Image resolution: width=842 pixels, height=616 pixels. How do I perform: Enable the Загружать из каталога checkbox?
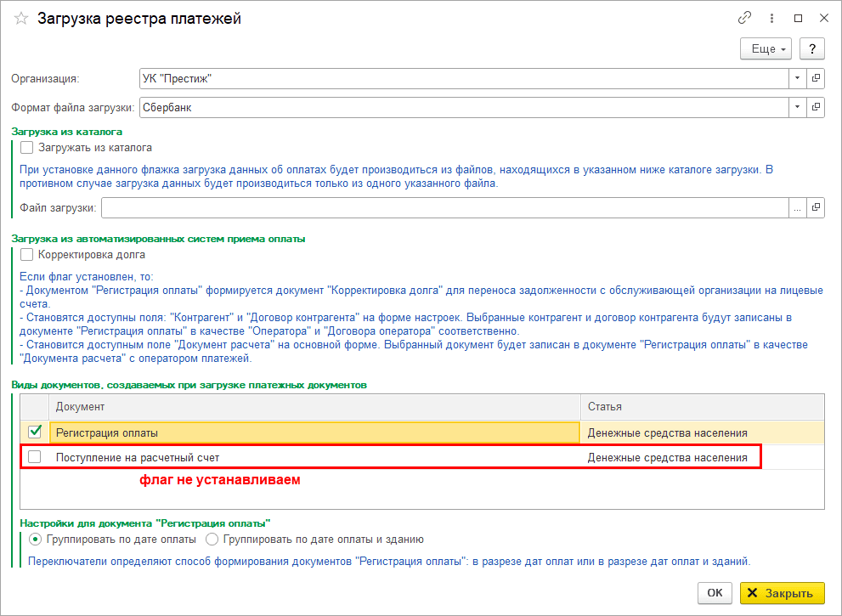tap(27, 147)
